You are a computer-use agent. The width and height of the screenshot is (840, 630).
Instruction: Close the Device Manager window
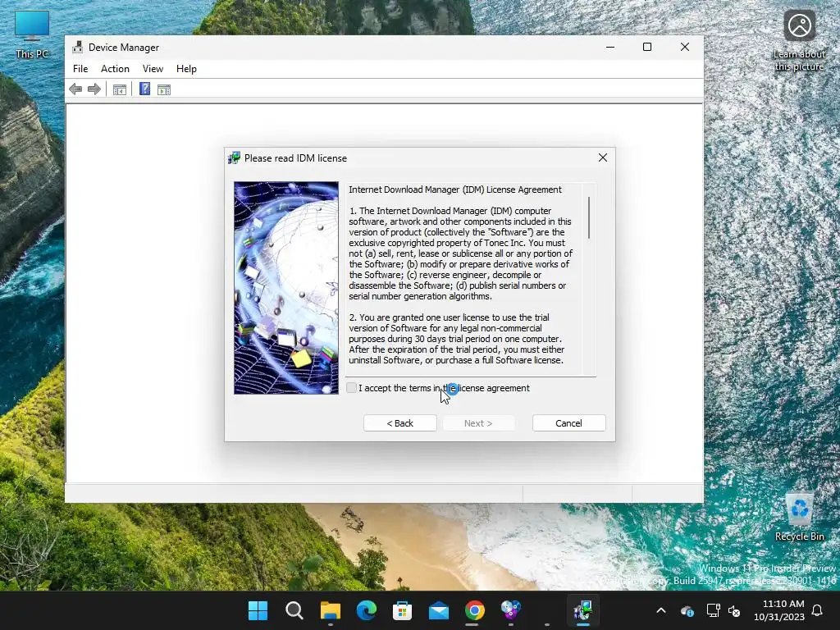[685, 47]
